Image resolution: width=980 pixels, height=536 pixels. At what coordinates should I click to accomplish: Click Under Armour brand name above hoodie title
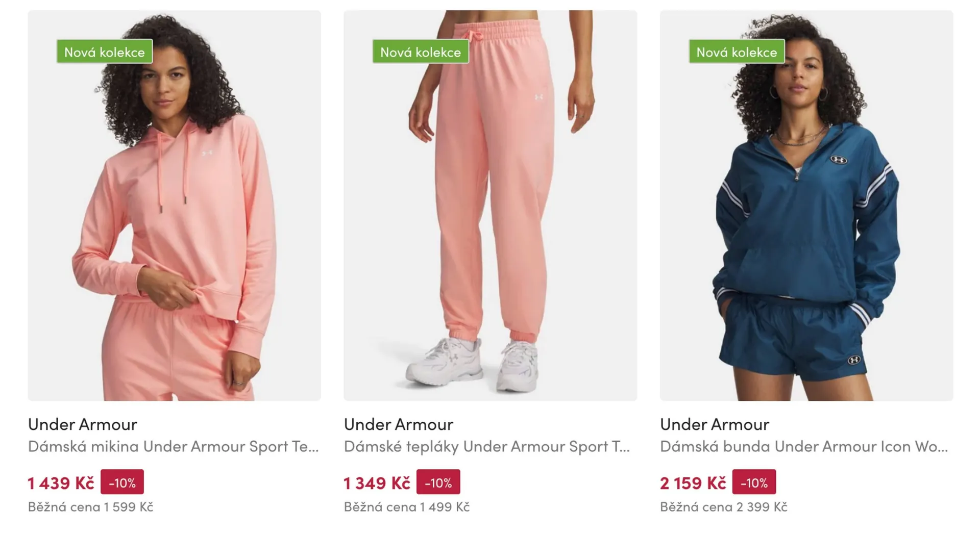tap(83, 424)
